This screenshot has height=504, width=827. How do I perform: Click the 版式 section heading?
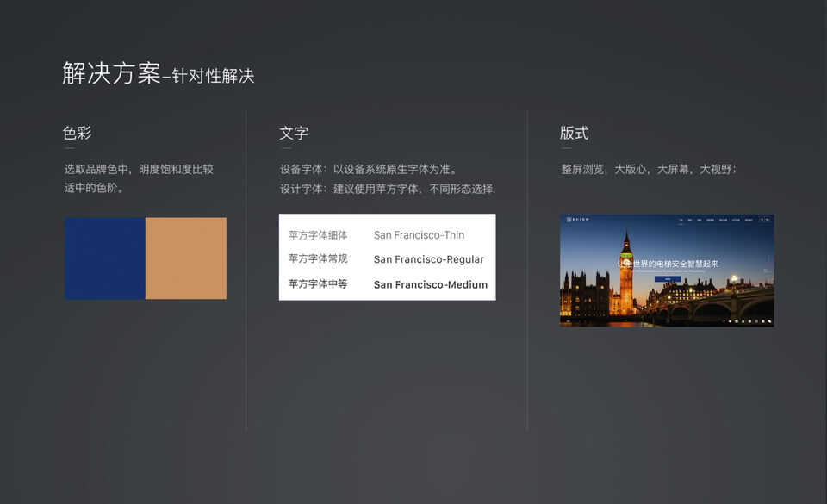coord(575,134)
